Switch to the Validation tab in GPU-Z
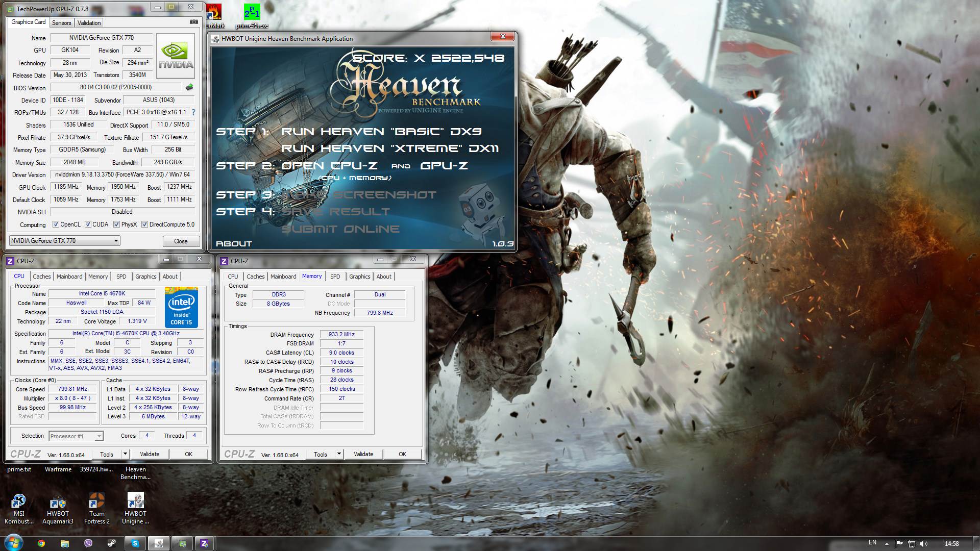Image resolution: width=980 pixels, height=551 pixels. click(89, 23)
